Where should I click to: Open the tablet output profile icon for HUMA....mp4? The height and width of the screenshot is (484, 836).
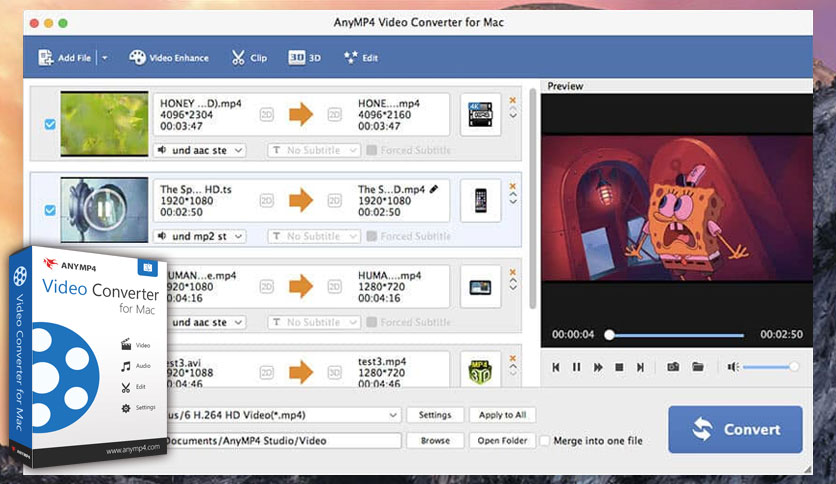click(480, 287)
